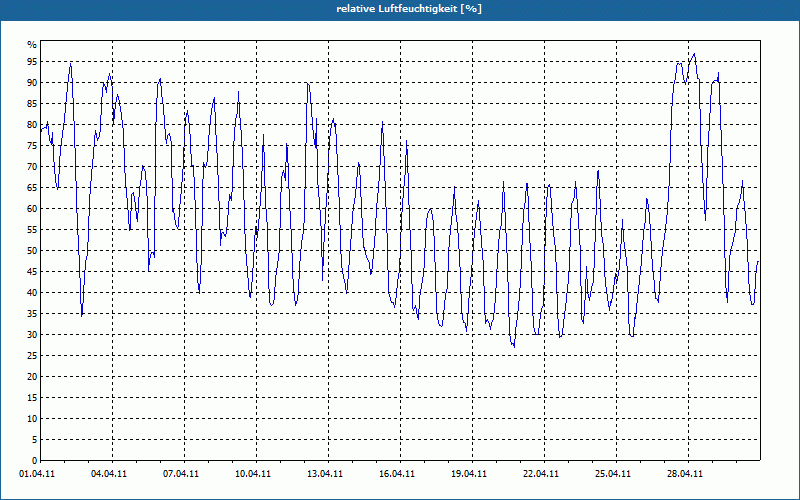Click the y-axis value '35'
The width and height of the screenshot is (800, 500).
32,313
